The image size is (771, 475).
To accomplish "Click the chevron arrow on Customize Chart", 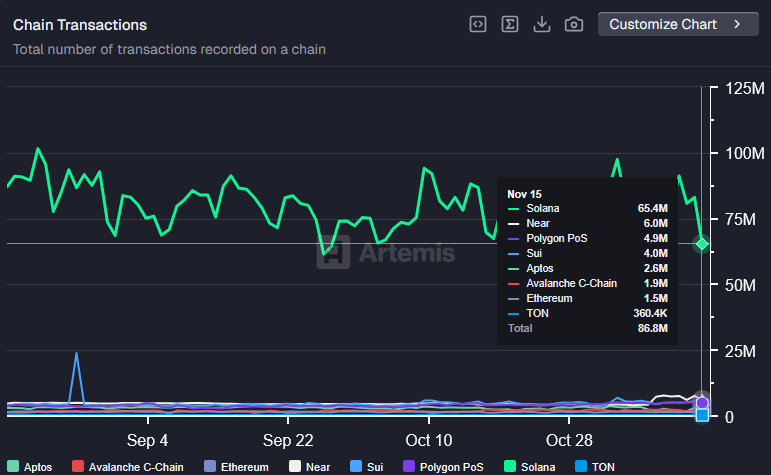I will (738, 24).
